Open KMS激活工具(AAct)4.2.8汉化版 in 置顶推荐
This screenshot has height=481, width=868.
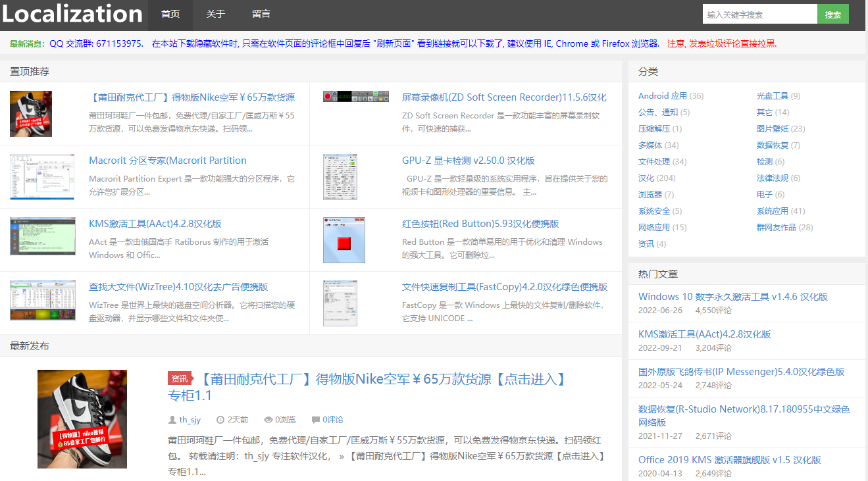point(155,224)
